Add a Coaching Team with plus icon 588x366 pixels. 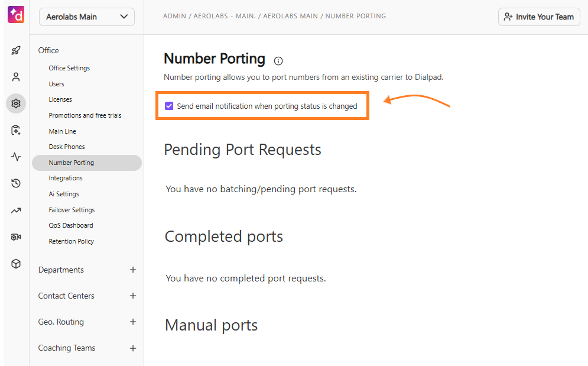click(x=133, y=348)
